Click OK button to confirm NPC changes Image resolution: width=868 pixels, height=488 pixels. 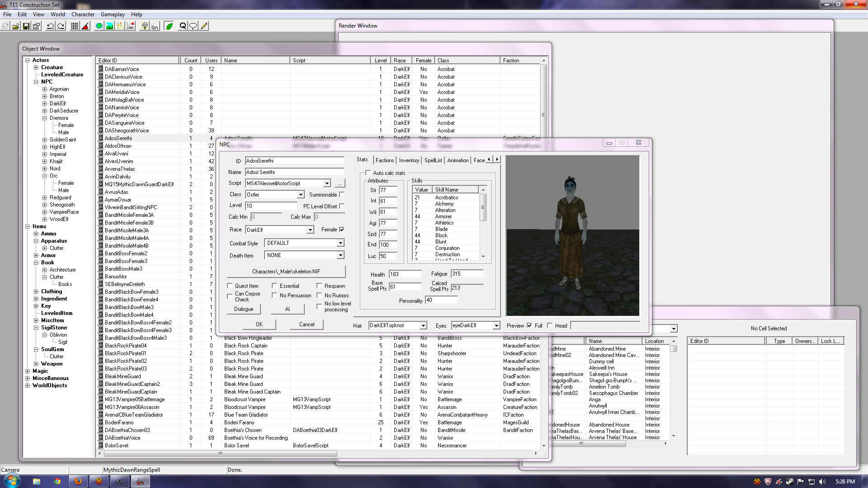pos(259,324)
